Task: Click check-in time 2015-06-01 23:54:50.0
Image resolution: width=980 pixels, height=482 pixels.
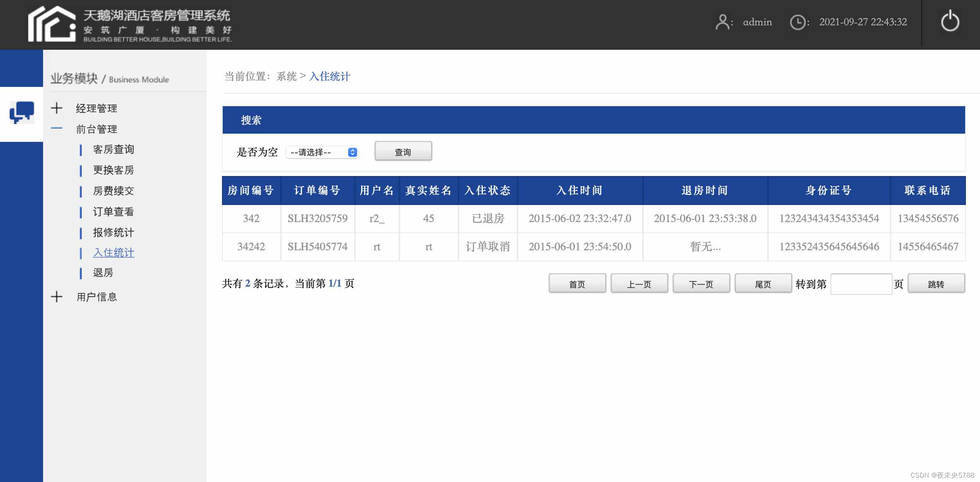Action: [x=579, y=247]
